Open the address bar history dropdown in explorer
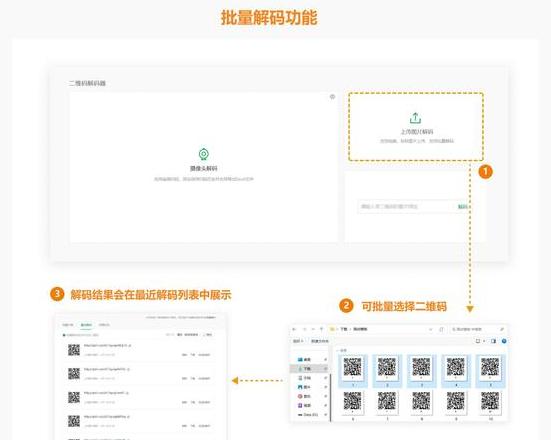 431,329
